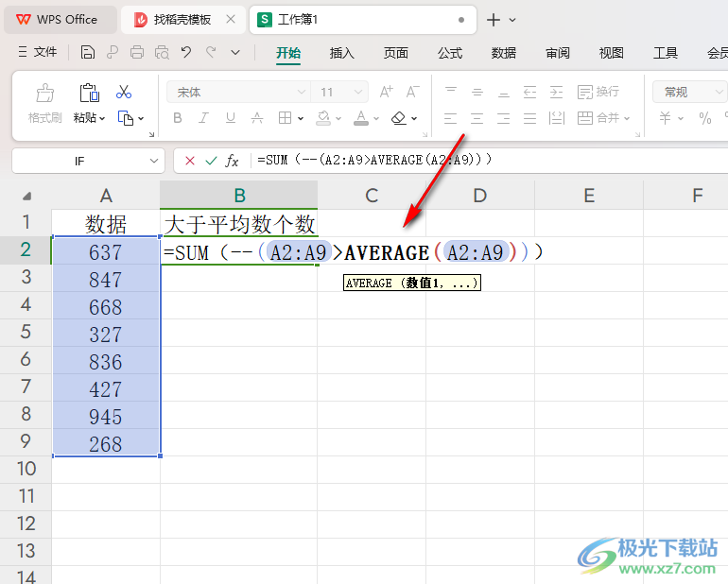Viewport: 728px width, 584px height.
Task: Switch to the 审阅 tab
Action: pos(558,53)
